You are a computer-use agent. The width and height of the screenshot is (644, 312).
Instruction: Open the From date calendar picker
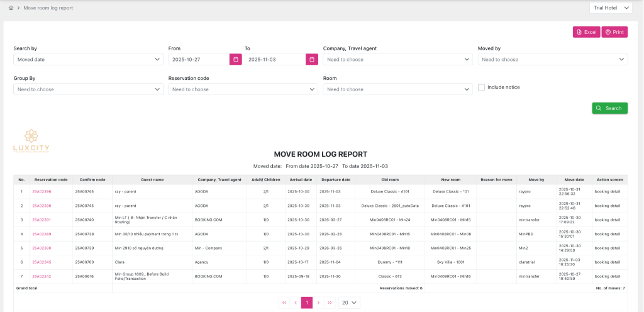[x=235, y=59]
